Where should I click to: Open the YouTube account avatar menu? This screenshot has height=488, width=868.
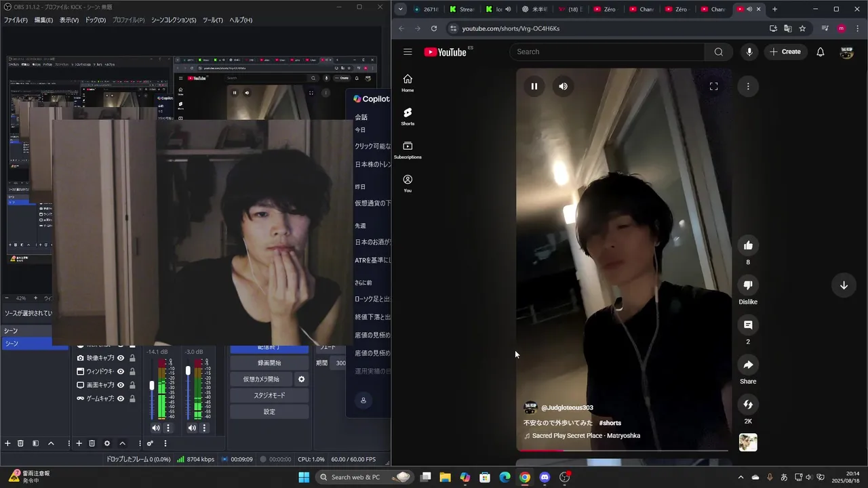point(846,52)
